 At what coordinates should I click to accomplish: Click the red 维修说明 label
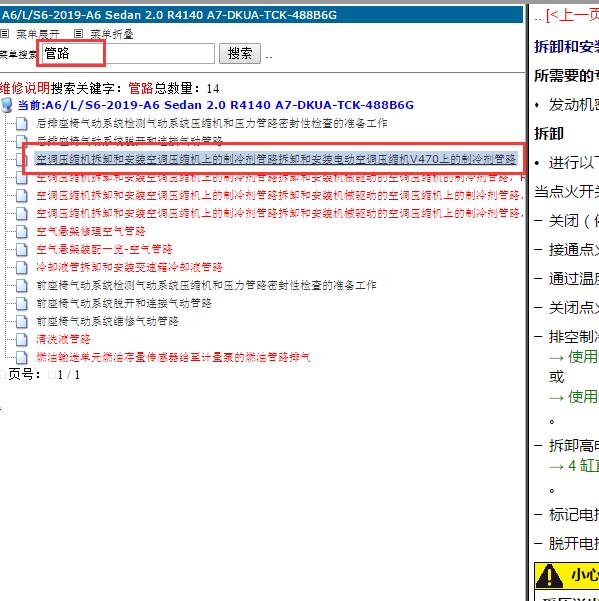point(25,89)
